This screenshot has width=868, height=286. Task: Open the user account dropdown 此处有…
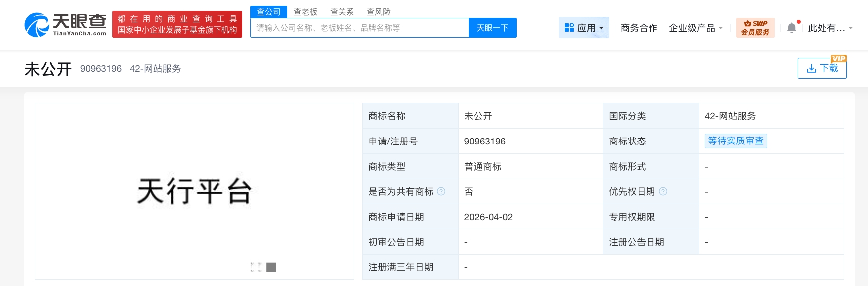tap(830, 28)
